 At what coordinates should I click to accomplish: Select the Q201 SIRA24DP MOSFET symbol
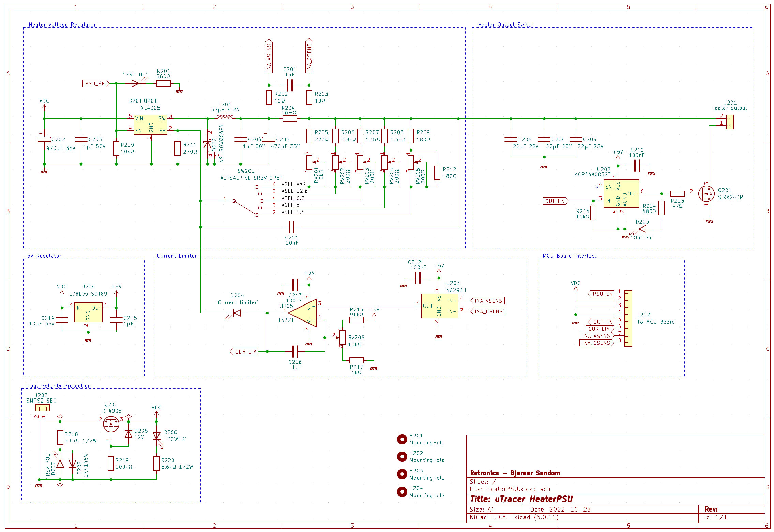(x=706, y=194)
